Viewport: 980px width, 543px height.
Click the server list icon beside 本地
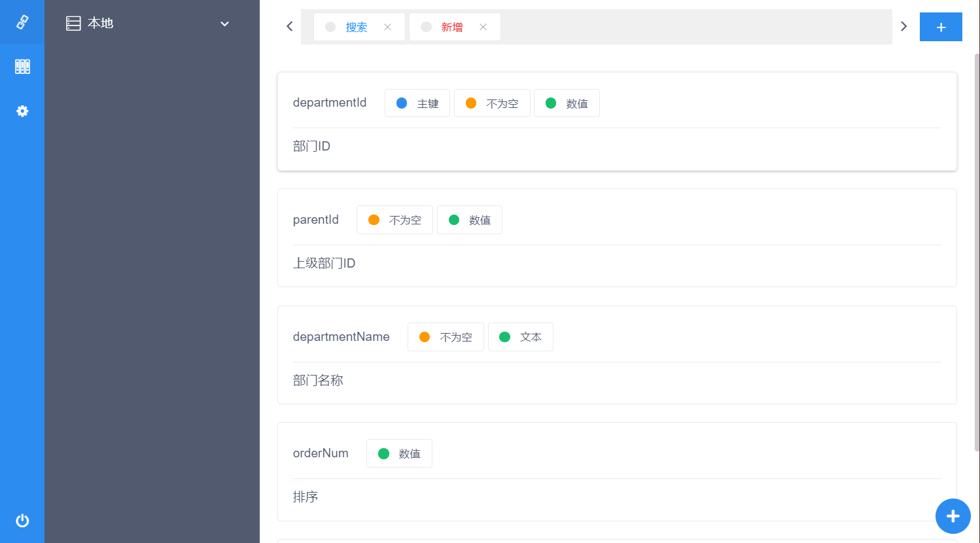click(x=73, y=24)
